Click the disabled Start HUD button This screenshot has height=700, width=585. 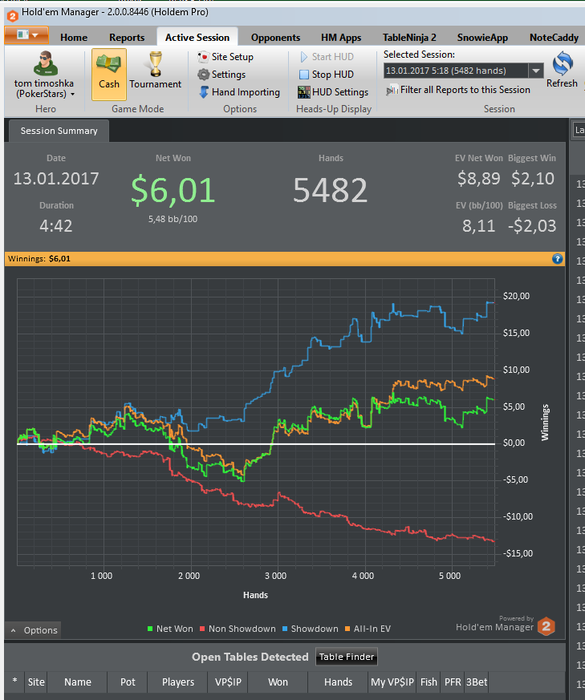tap(327, 57)
